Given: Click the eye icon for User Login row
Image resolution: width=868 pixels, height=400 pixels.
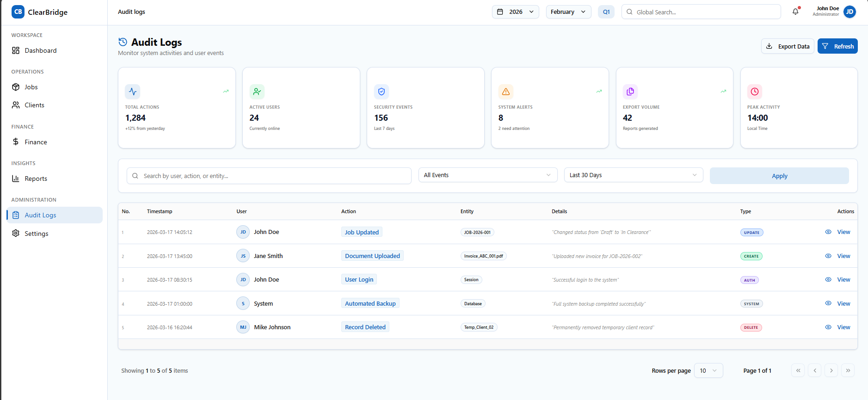Looking at the screenshot, I should point(828,279).
